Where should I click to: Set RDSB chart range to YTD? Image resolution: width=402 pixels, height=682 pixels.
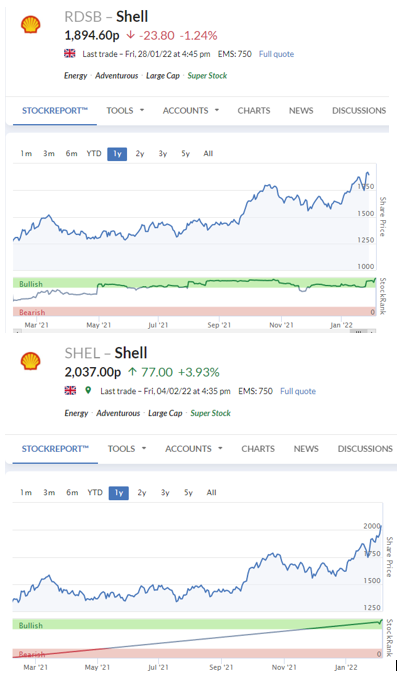click(94, 154)
